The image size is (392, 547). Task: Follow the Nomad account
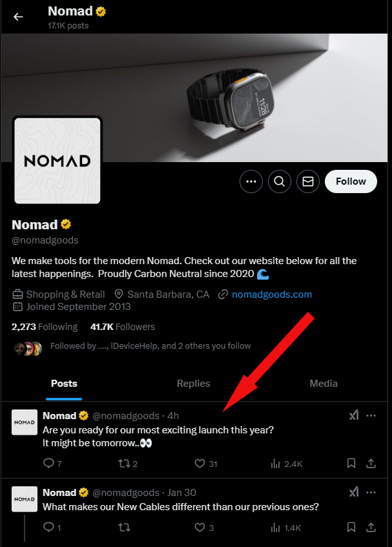point(351,181)
